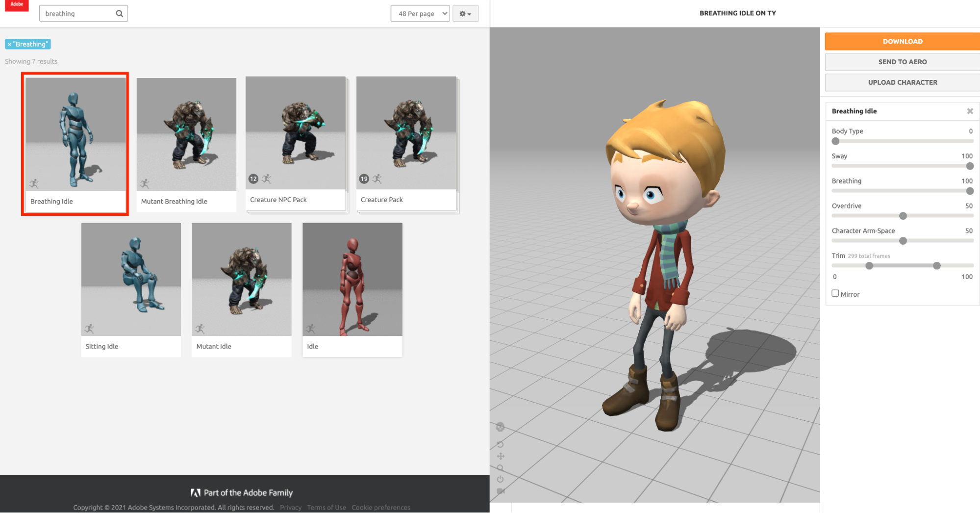Click the Body Type slider handle

[x=836, y=141]
